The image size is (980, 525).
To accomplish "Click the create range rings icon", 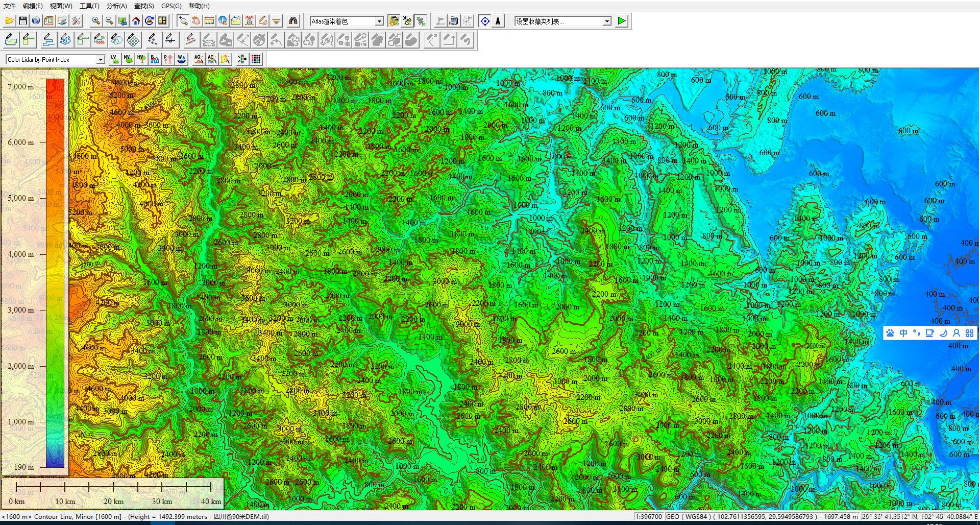I will (x=116, y=40).
